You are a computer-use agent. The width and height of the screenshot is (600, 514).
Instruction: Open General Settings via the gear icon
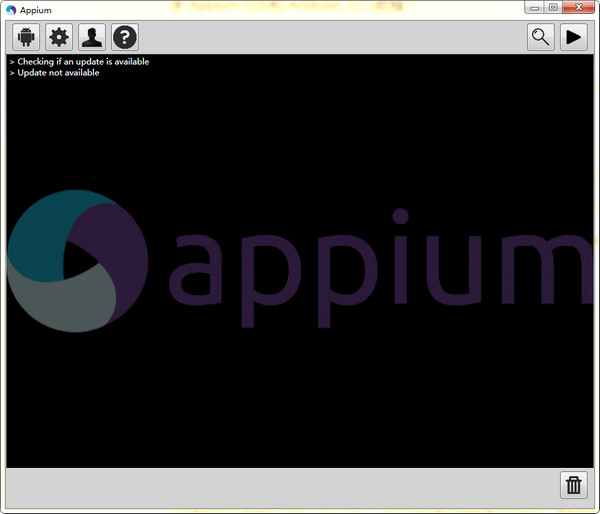pos(59,38)
